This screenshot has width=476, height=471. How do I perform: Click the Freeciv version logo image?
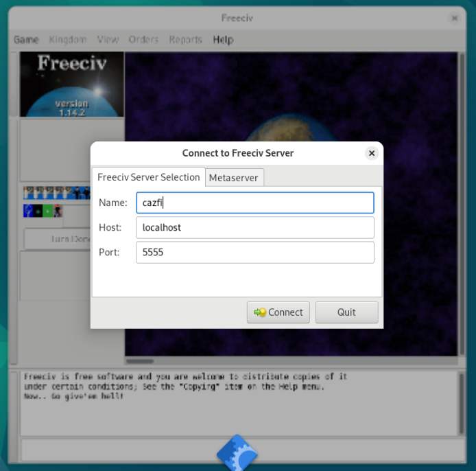(x=72, y=84)
